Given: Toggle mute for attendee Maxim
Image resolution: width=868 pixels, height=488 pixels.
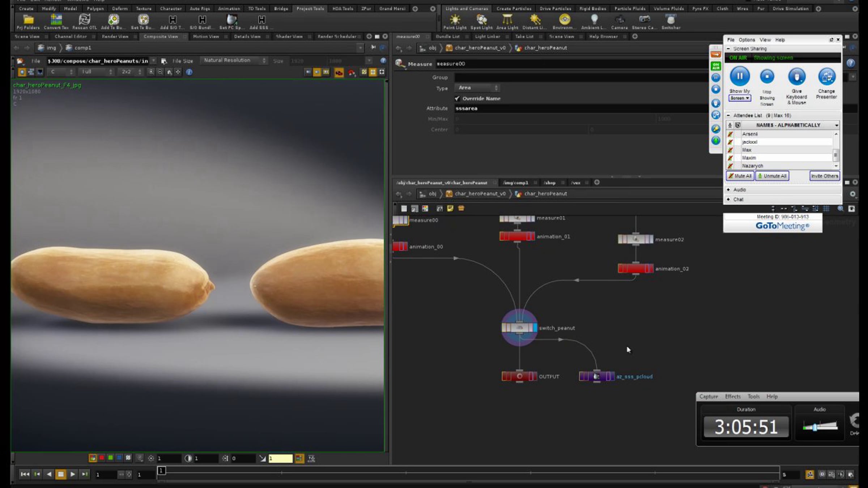Looking at the screenshot, I should tap(730, 158).
